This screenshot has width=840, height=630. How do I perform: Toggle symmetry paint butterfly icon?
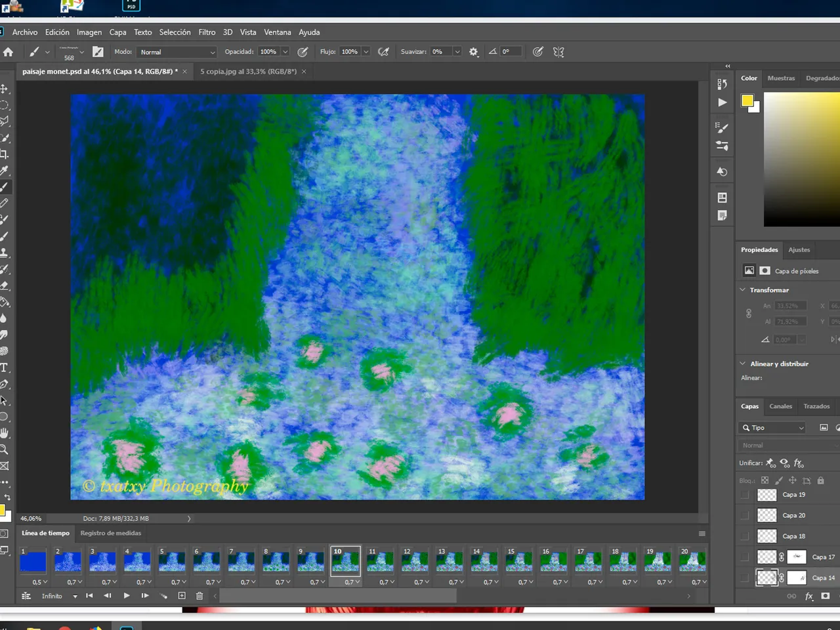pos(558,52)
